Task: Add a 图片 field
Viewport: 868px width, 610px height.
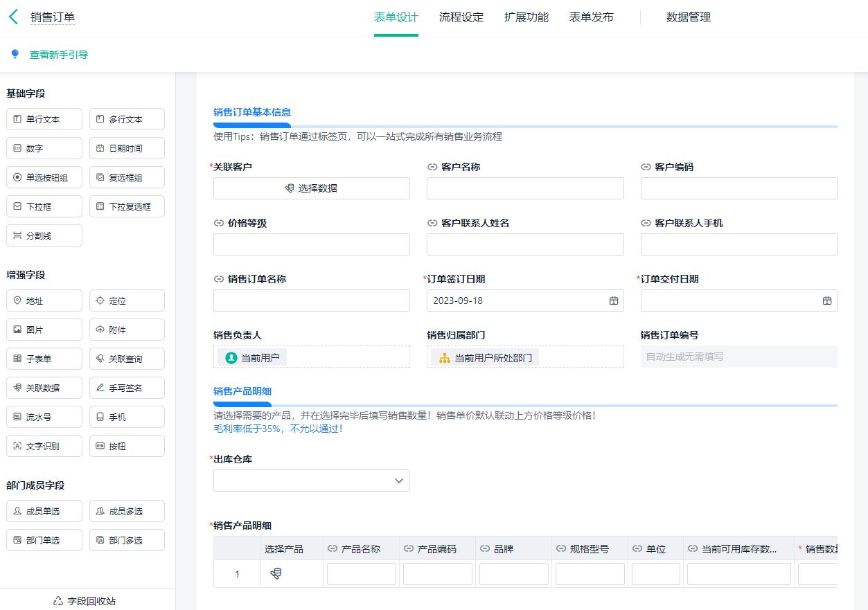Action: pos(44,330)
